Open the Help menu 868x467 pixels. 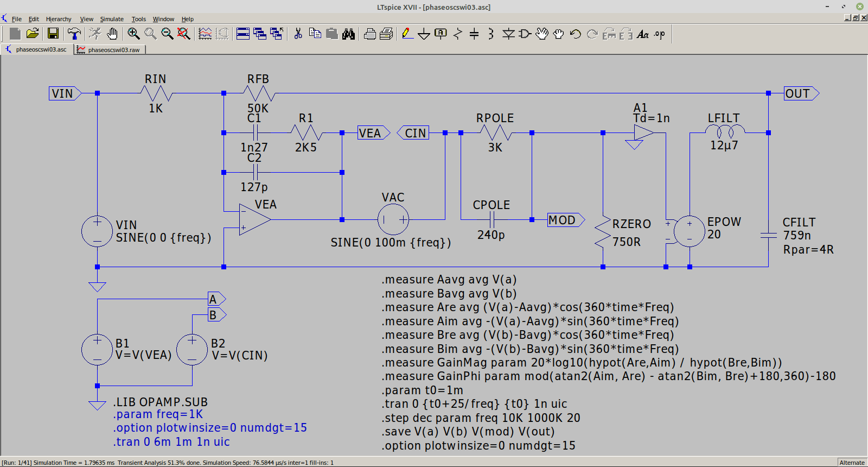[x=188, y=19]
